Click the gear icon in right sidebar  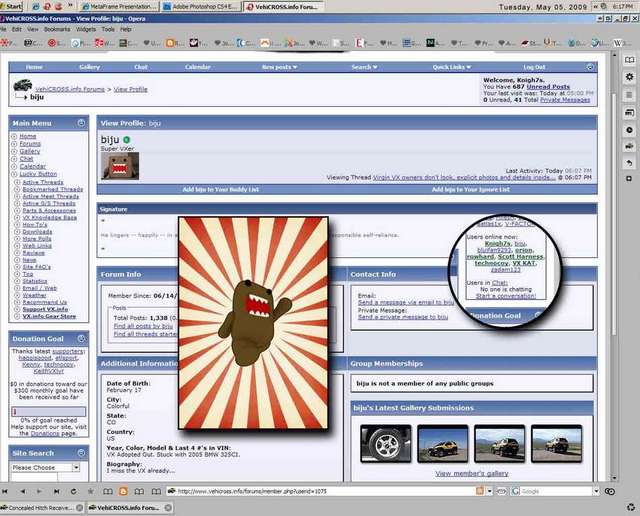click(x=629, y=77)
